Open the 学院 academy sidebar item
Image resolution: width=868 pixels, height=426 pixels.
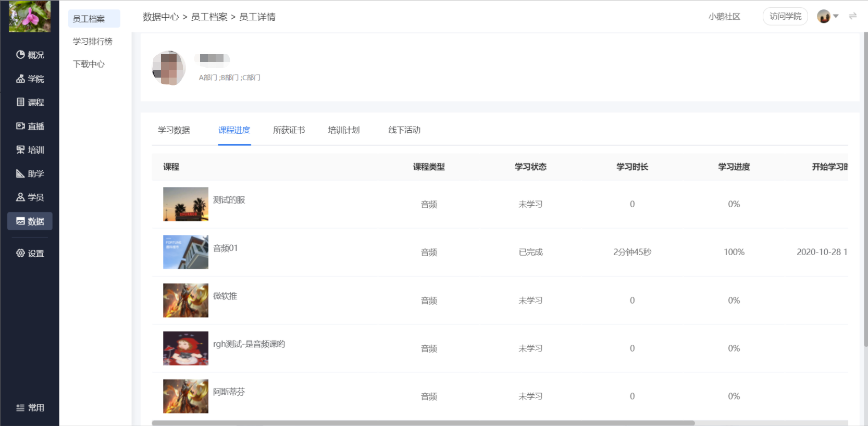pyautogui.click(x=30, y=79)
